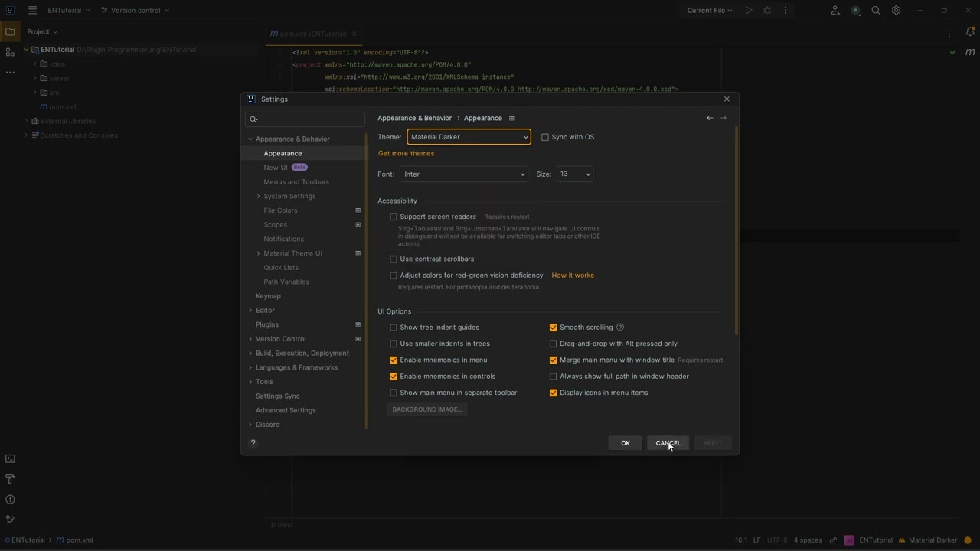980x551 pixels.
Task: Click the settings search field
Action: [x=305, y=119]
